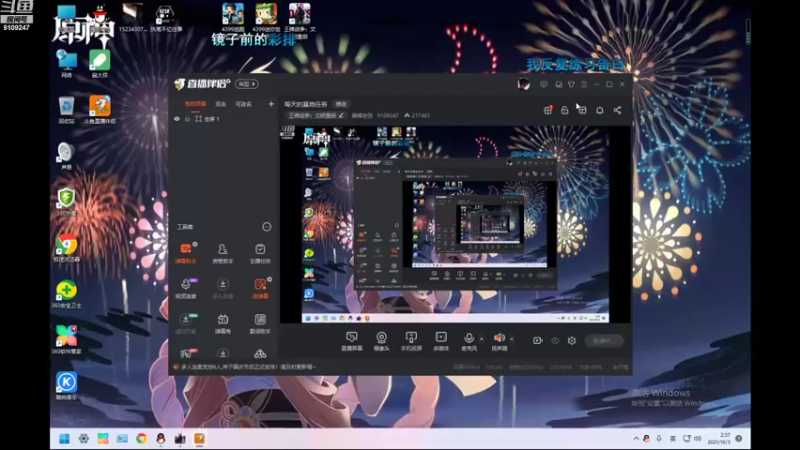This screenshot has height=450, width=800.
Task: Expand microphone options arrow
Action: (481, 338)
